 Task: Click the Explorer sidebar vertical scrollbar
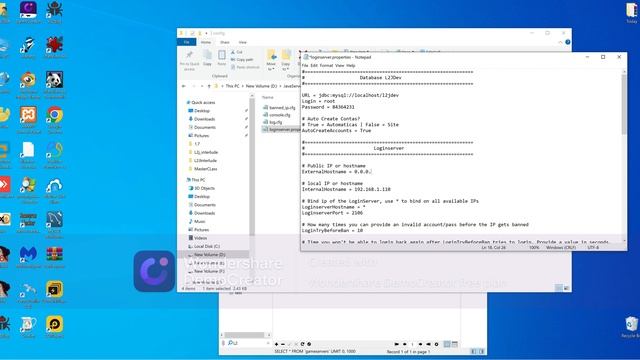click(x=252, y=167)
